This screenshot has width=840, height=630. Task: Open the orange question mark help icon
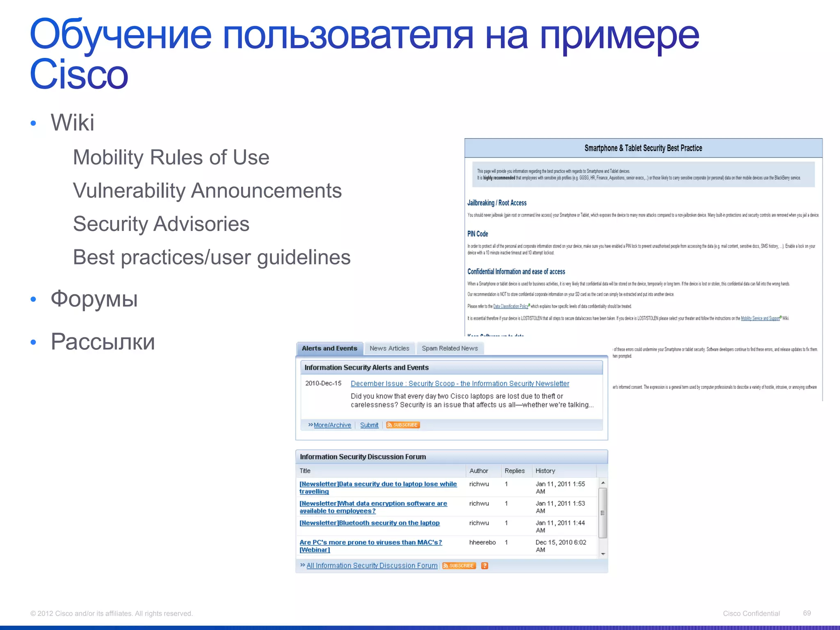(484, 566)
